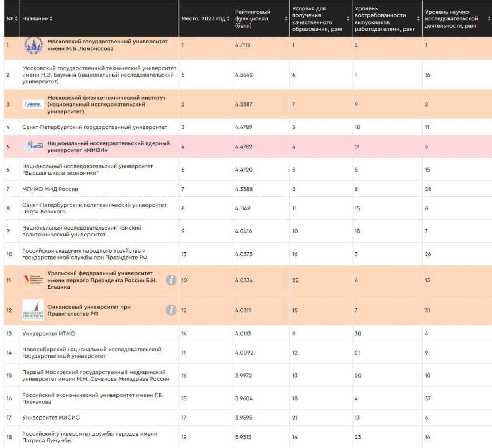This screenshot has width=492, height=448.
Task: Sort by Название column arrows
Action: coord(51,18)
